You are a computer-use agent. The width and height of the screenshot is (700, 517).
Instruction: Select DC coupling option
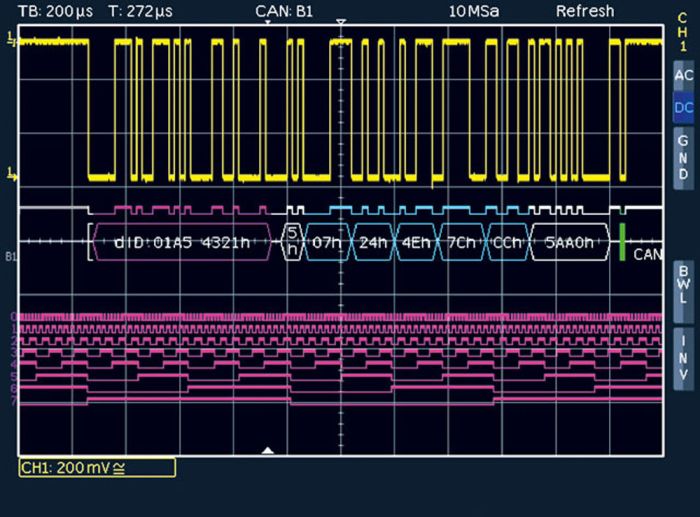coord(683,108)
